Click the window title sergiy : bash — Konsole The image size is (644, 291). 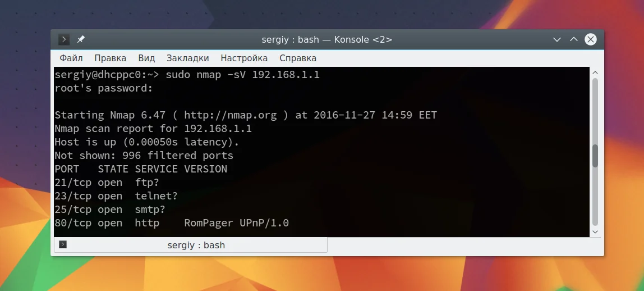[x=327, y=39]
